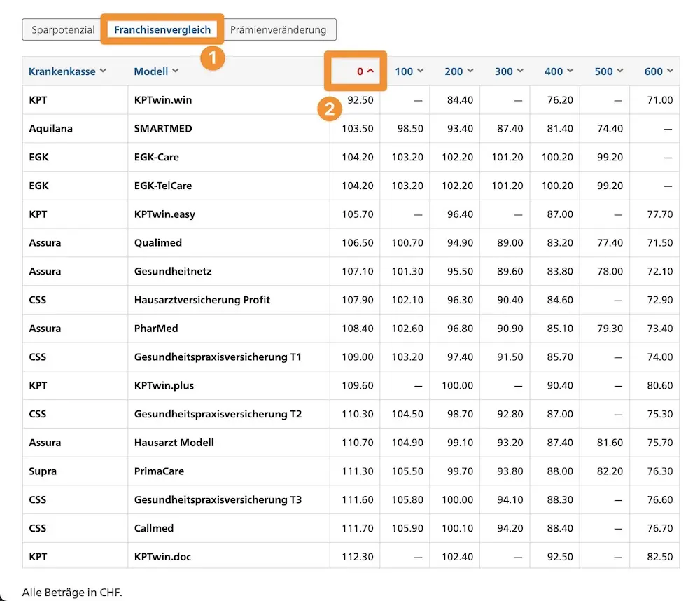Click the 71.00 value in KPTwin.win row
This screenshot has width=700, height=601.
click(x=660, y=100)
